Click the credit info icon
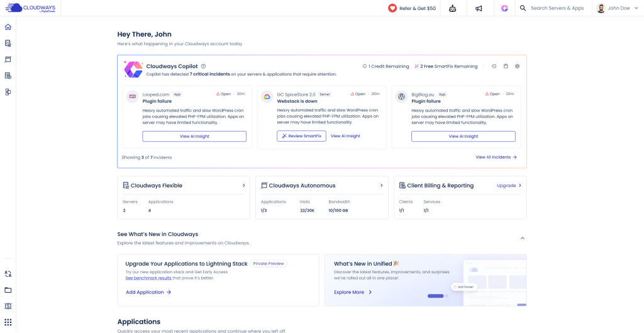The height and width of the screenshot is (333, 644). 364,66
